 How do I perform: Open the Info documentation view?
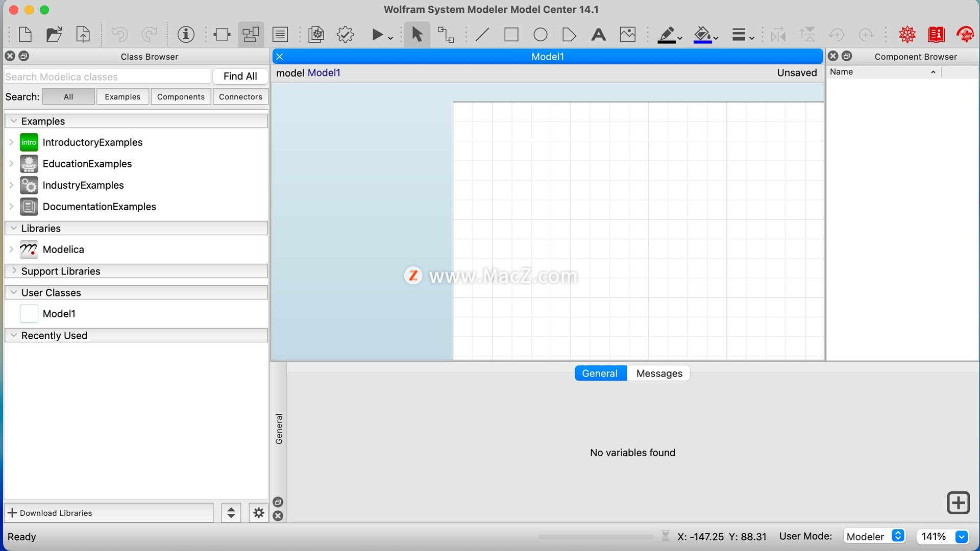[x=186, y=35]
